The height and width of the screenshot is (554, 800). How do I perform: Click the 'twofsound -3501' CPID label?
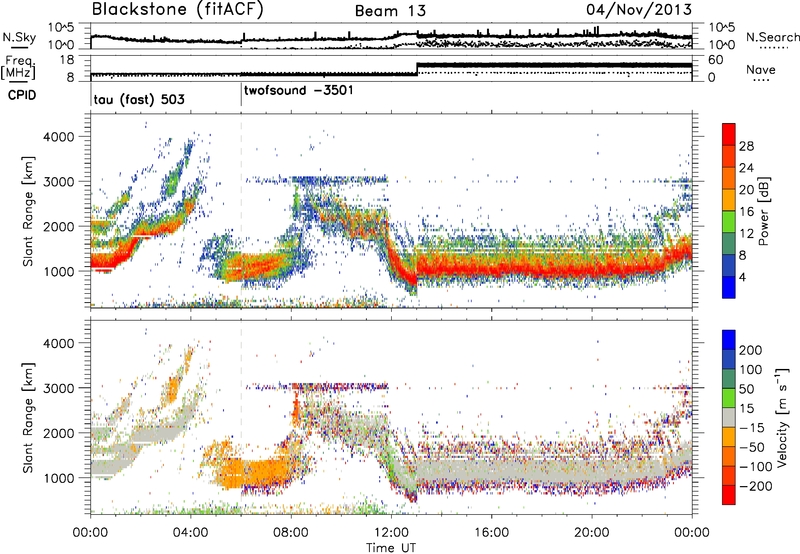[298, 91]
